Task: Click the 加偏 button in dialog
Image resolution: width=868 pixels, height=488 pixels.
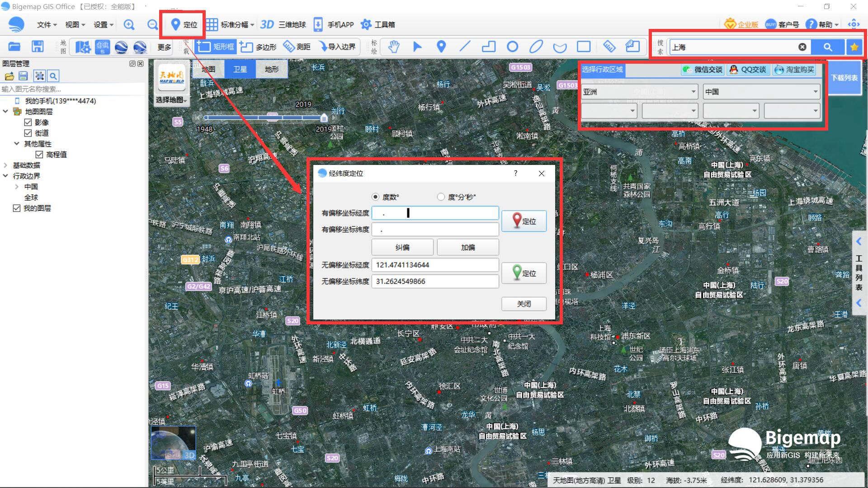Action: 468,248
